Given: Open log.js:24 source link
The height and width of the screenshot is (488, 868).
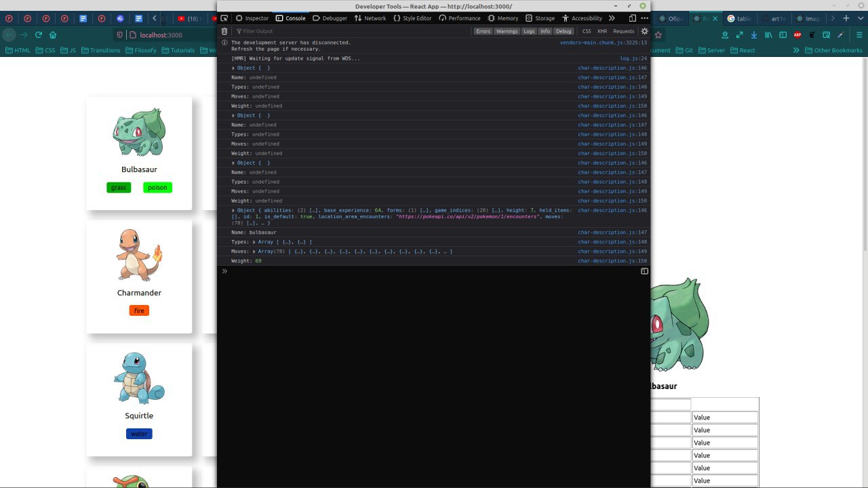Looking at the screenshot, I should (x=633, y=58).
